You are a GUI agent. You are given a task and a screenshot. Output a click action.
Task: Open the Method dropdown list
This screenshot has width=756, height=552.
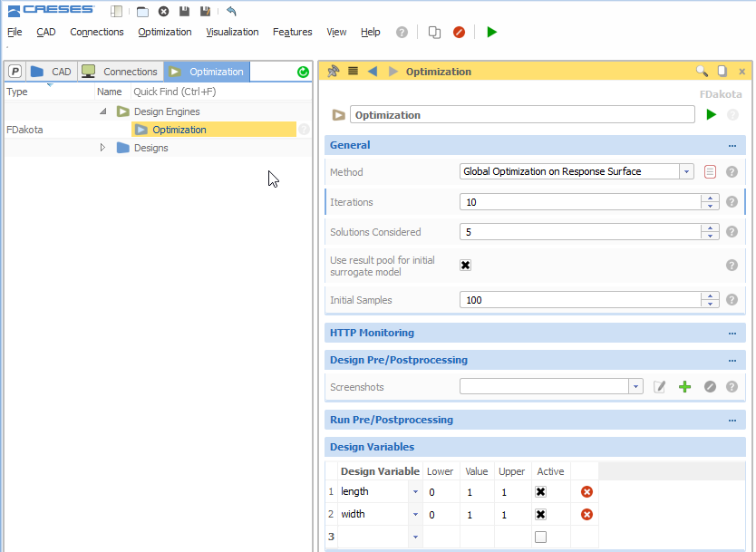[687, 171]
